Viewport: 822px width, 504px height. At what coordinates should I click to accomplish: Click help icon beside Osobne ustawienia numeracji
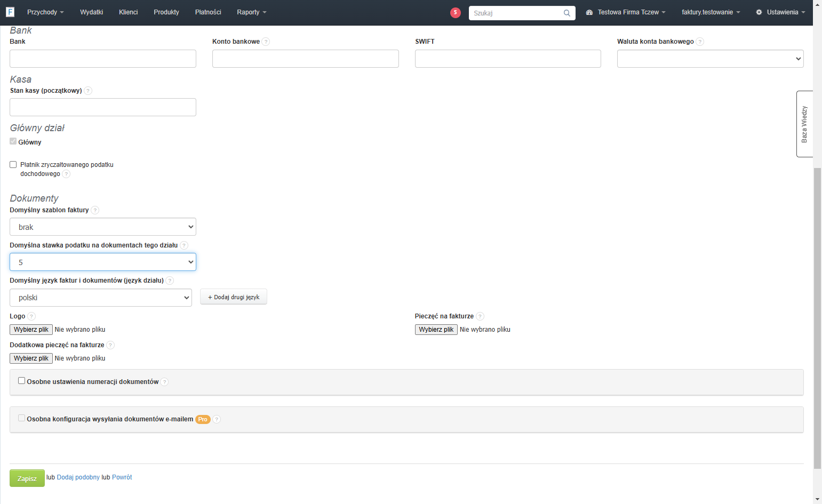tap(164, 382)
